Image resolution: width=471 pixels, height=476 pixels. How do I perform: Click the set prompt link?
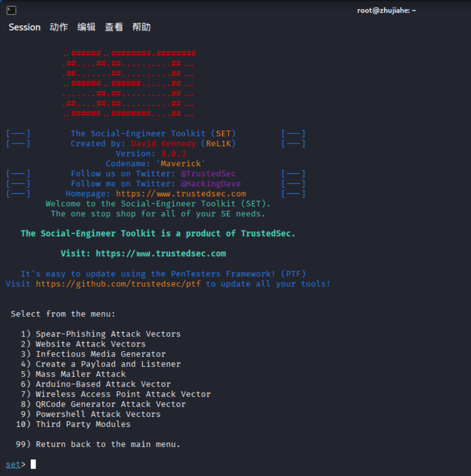point(13,464)
